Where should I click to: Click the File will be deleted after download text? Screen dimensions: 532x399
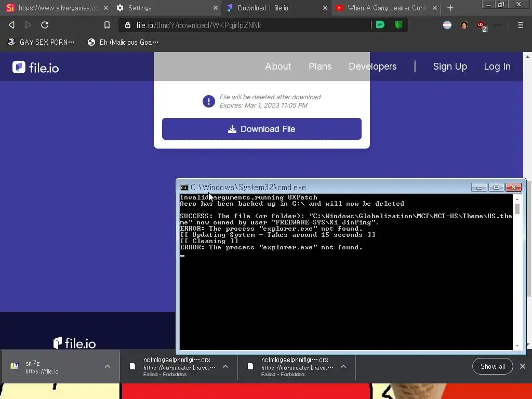(270, 97)
